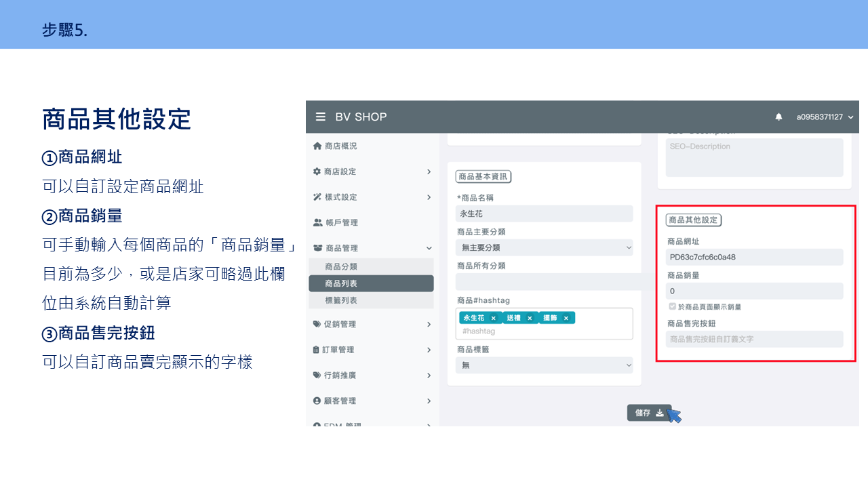Click the notification bell icon

(778, 117)
